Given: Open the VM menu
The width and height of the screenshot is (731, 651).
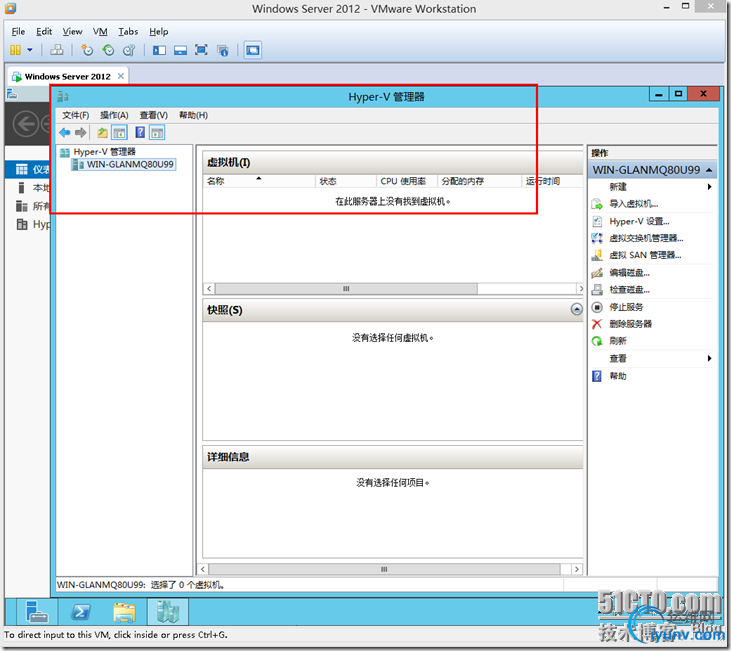Looking at the screenshot, I should (x=100, y=32).
